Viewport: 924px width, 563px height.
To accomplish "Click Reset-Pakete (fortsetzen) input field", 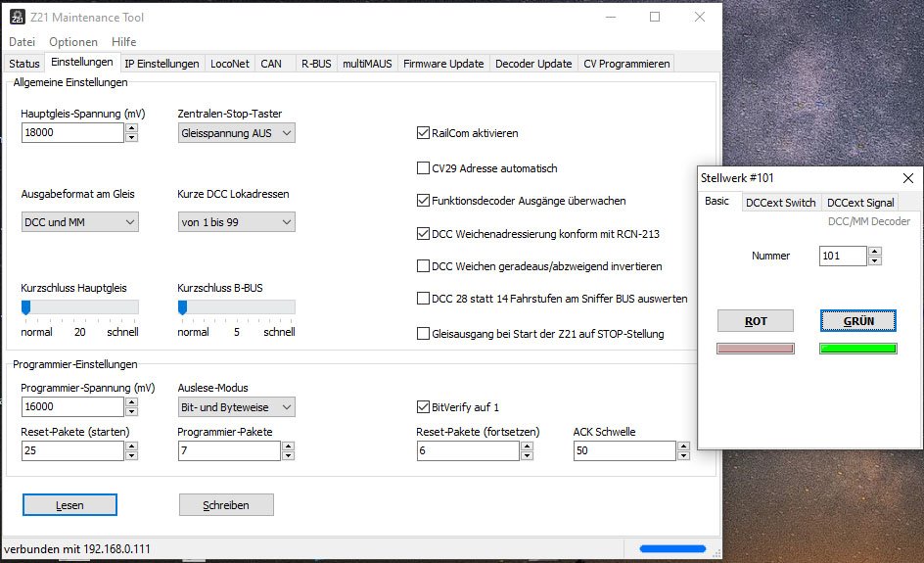I will [468, 451].
